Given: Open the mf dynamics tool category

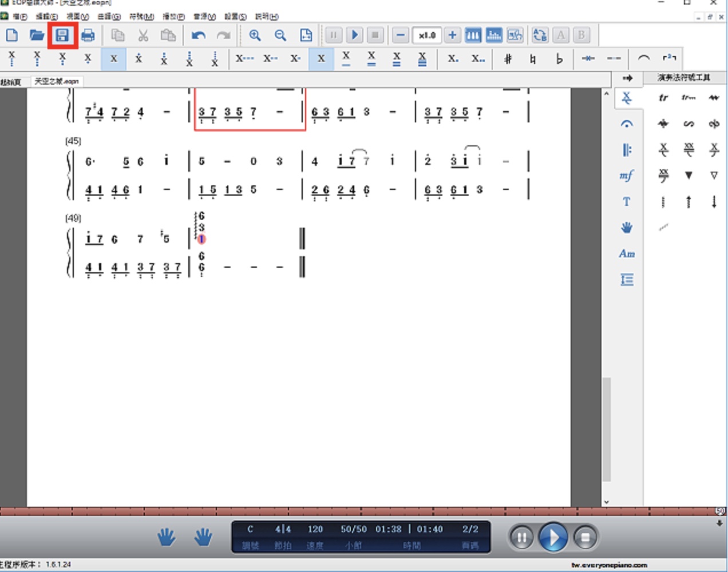Looking at the screenshot, I should point(627,176).
